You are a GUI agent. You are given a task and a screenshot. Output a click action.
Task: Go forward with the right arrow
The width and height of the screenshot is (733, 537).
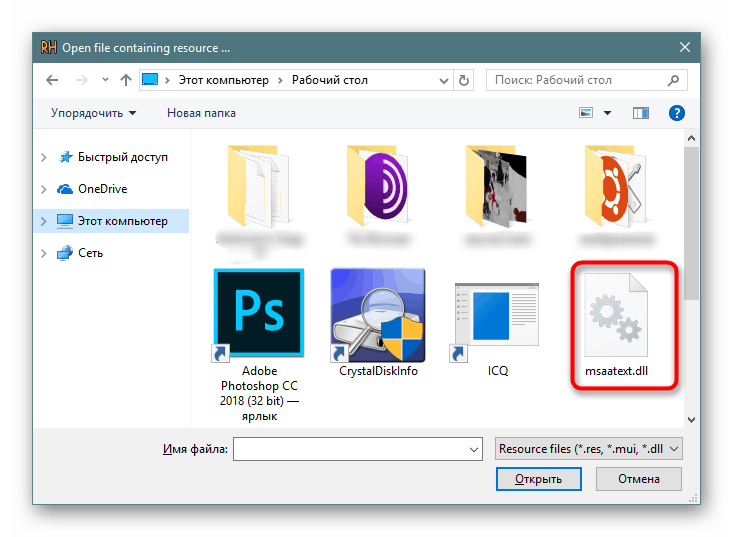[x=81, y=80]
